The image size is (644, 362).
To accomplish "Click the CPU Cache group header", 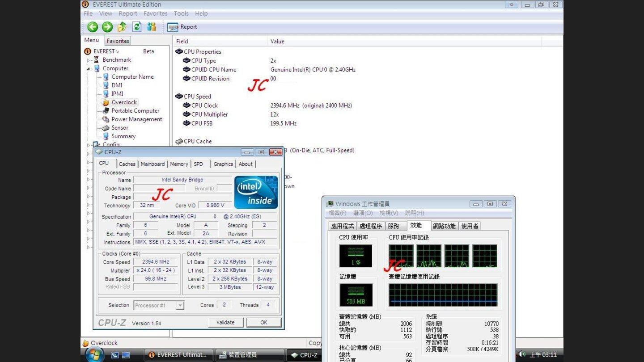I will coord(193,141).
